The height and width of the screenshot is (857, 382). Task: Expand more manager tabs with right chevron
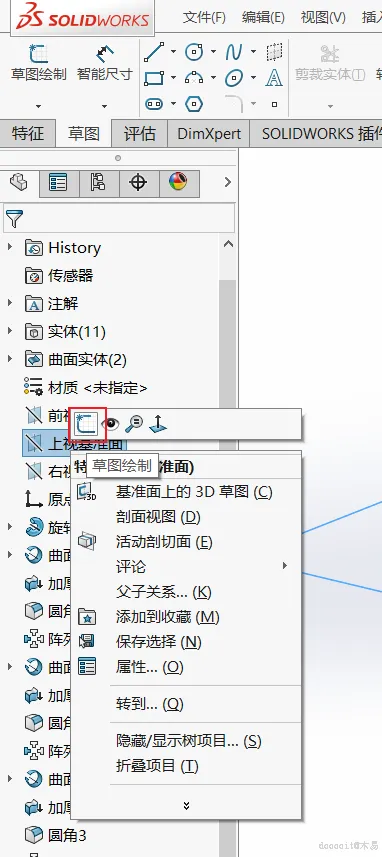click(227, 183)
